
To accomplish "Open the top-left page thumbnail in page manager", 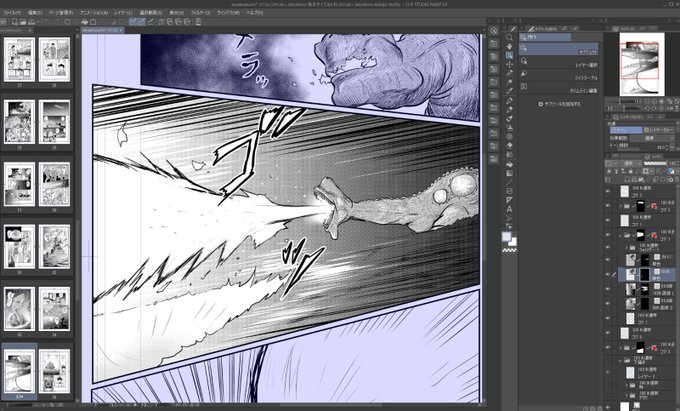I will point(20,59).
